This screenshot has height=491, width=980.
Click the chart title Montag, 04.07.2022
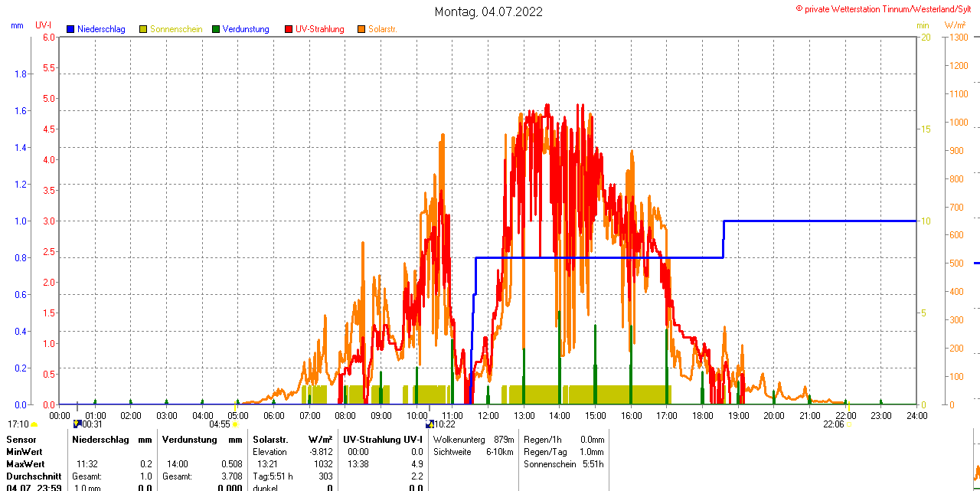[488, 11]
